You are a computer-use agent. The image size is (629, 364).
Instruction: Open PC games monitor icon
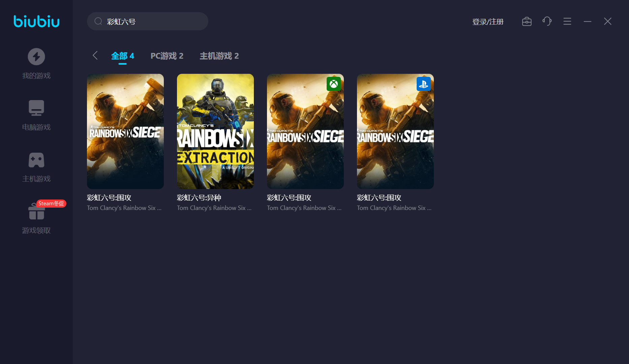pos(36,108)
